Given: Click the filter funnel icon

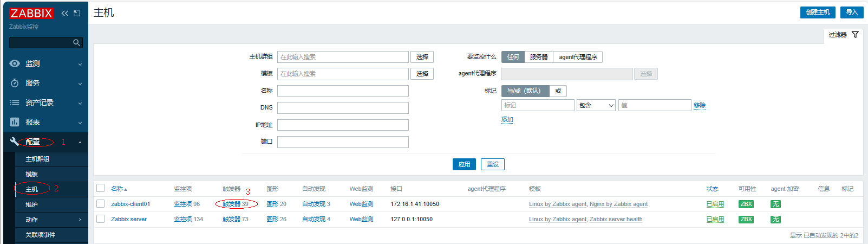Looking at the screenshot, I should [855, 35].
